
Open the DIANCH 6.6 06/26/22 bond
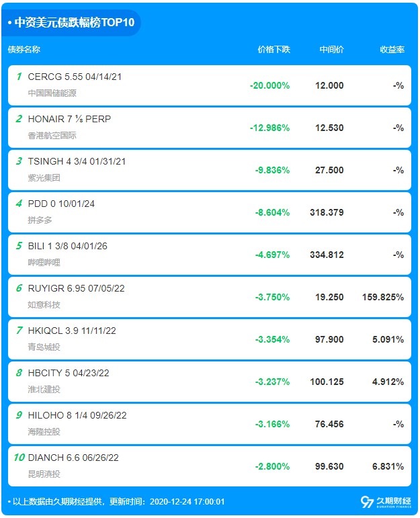(73, 458)
